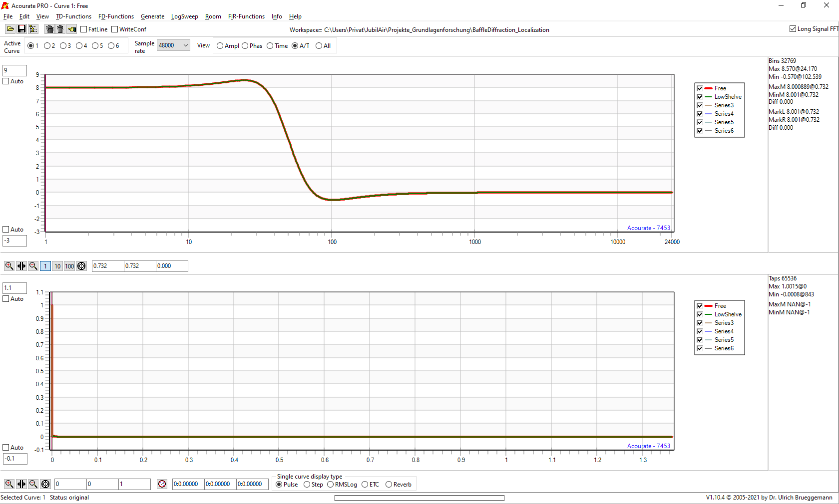The image size is (839, 504).
Task: Toggle Series3 visibility in upper legend
Action: (x=700, y=105)
